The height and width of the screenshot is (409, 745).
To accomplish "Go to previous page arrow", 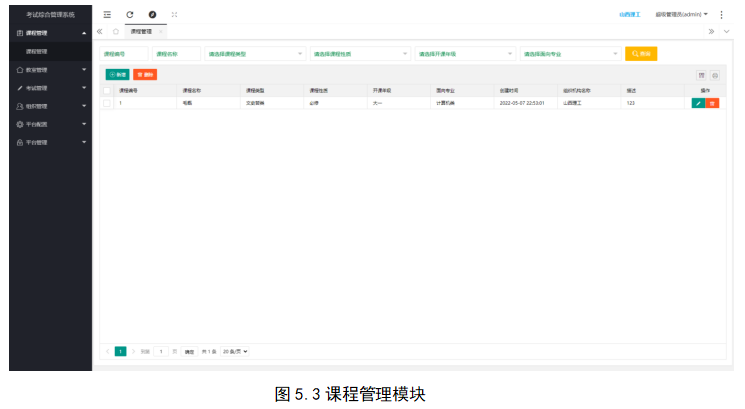I will pos(108,352).
